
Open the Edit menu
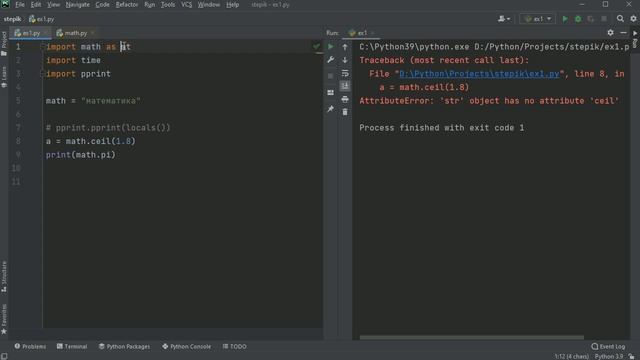(x=36, y=5)
